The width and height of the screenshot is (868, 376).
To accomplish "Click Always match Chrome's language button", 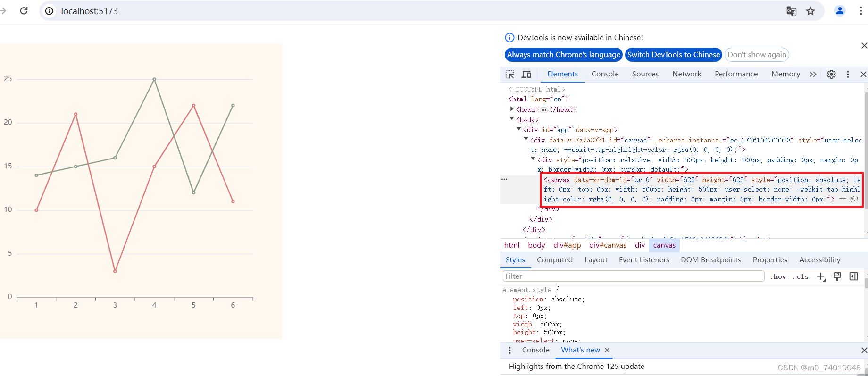I will coord(564,55).
